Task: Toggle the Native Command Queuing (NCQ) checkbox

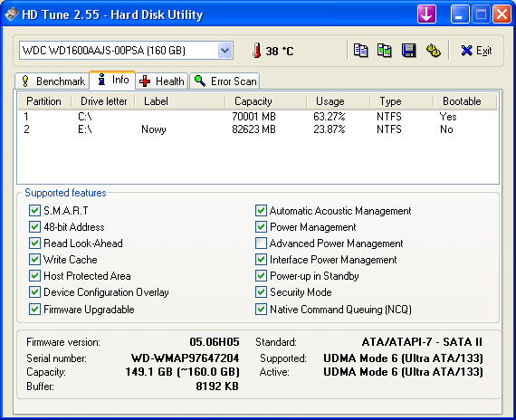Action: (261, 309)
